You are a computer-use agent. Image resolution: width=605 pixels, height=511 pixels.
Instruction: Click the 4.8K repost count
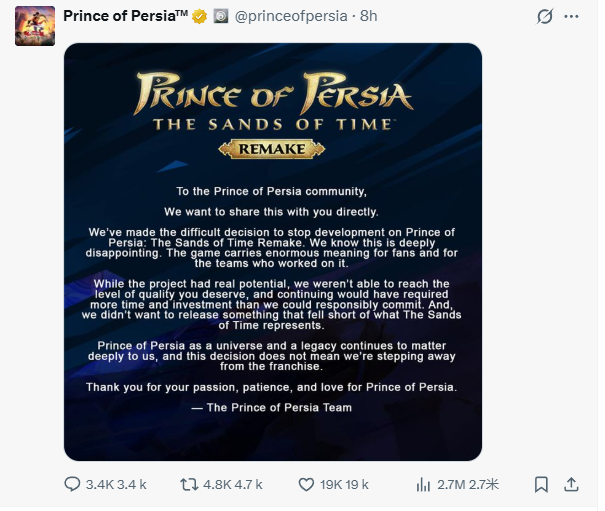tap(216, 485)
